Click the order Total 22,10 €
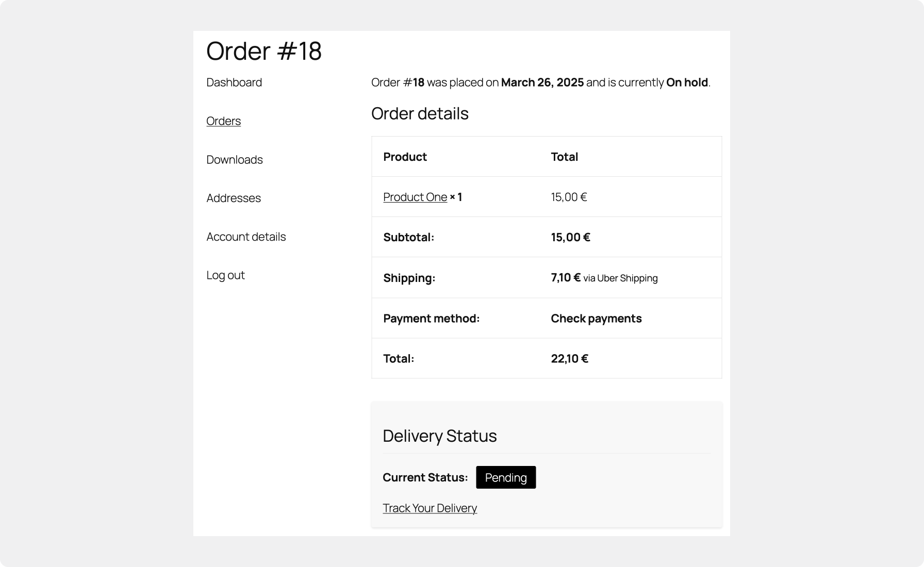Image resolution: width=924 pixels, height=567 pixels. (x=569, y=358)
